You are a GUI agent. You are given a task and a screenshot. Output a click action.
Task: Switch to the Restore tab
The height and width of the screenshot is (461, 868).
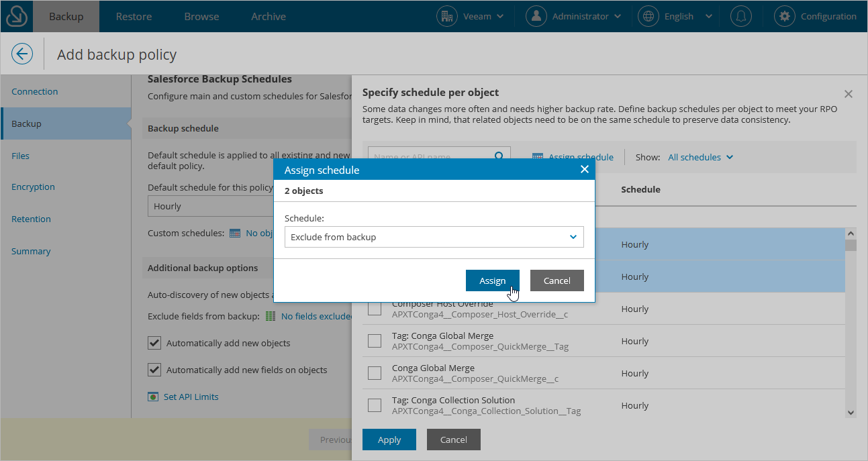pyautogui.click(x=133, y=15)
